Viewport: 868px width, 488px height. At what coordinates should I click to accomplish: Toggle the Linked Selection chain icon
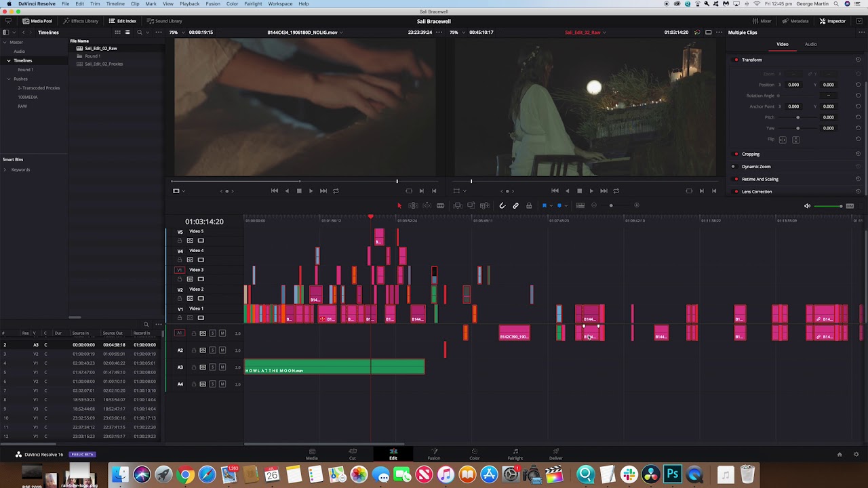coord(515,205)
